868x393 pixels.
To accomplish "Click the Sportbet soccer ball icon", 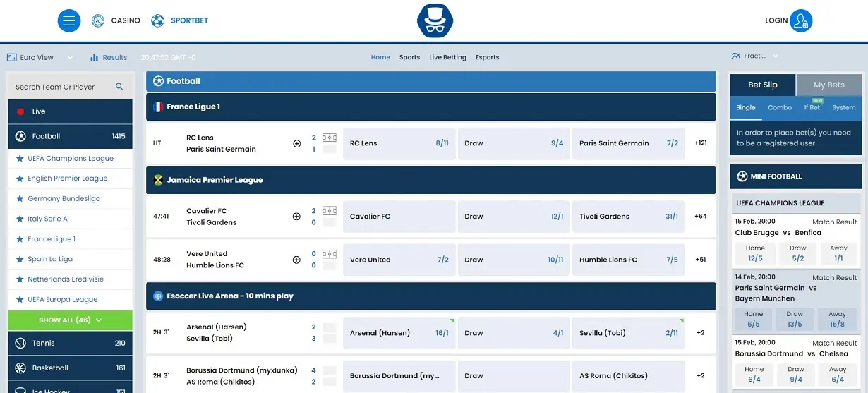I will click(157, 20).
